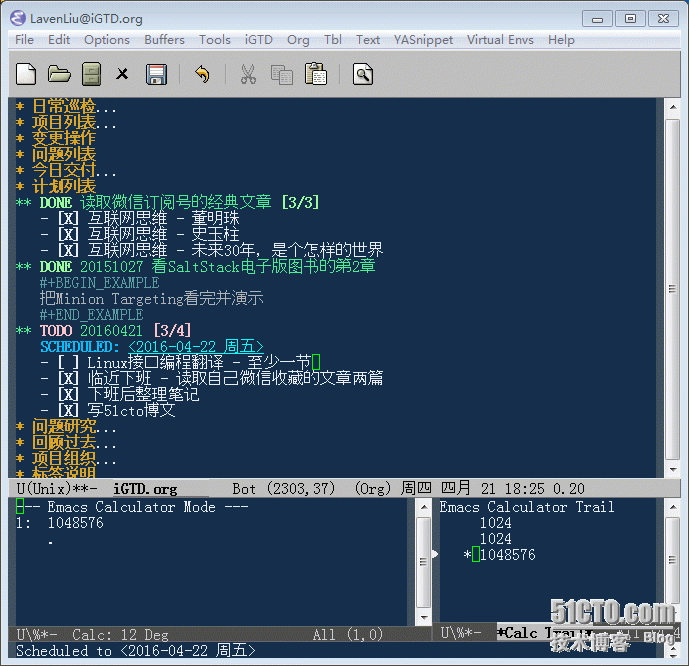This screenshot has height=666, width=689.
Task: Open the Tbl menu
Action: 333,40
